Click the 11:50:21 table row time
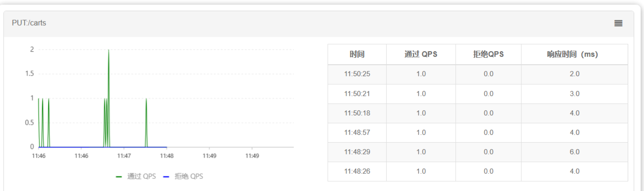 pos(357,94)
